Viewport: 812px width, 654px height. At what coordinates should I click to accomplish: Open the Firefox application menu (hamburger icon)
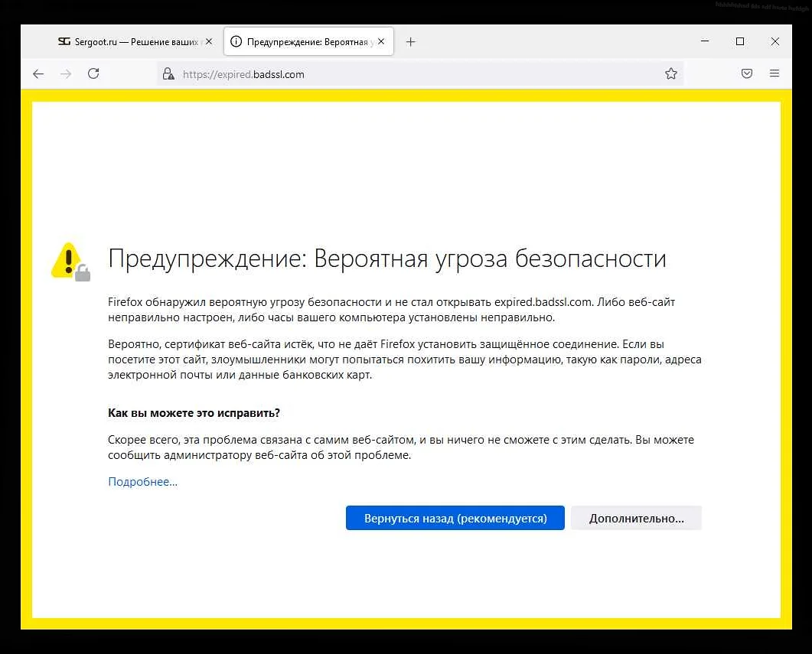point(774,73)
